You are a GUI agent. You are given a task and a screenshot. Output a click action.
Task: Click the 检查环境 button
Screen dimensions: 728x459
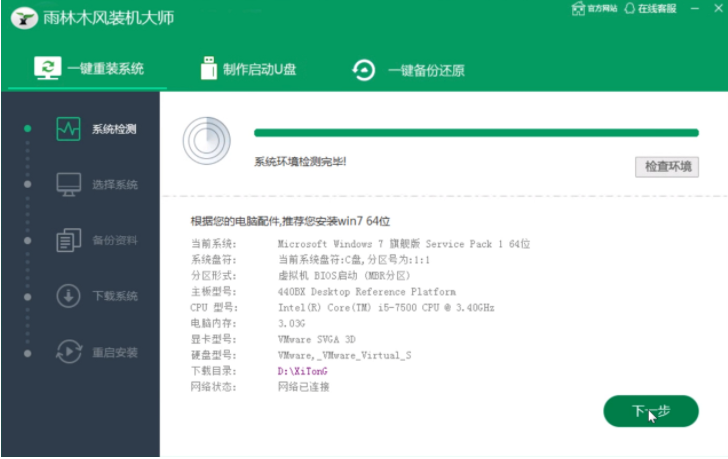click(x=667, y=167)
